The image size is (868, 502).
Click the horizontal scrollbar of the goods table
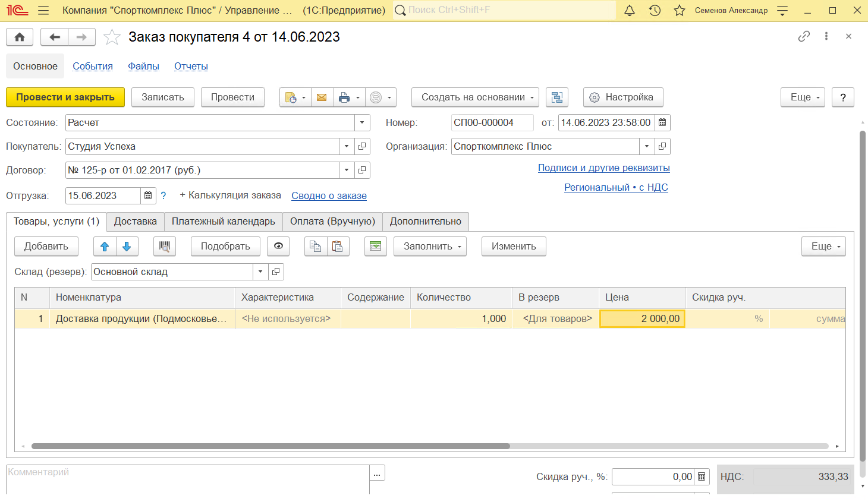tap(271, 446)
